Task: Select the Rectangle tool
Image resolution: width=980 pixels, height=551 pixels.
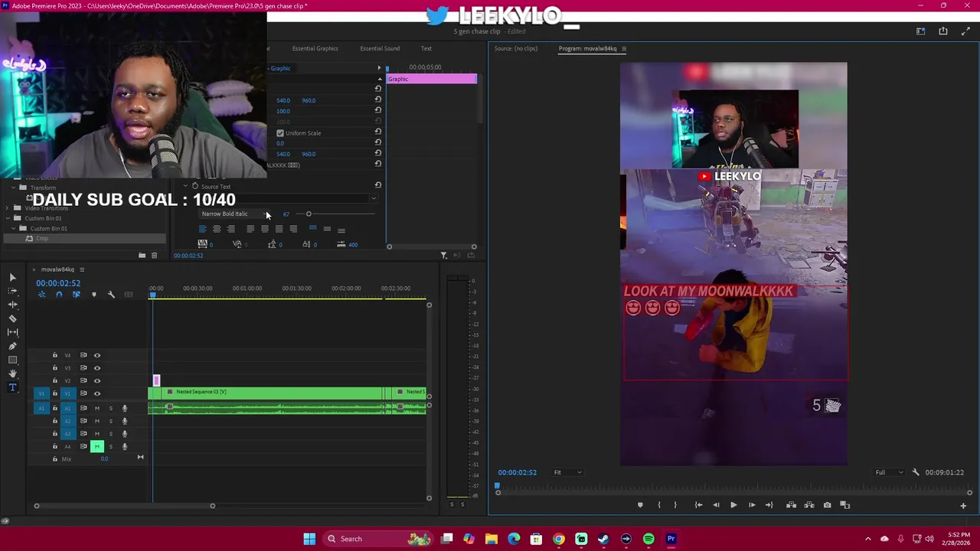Action: (12, 360)
